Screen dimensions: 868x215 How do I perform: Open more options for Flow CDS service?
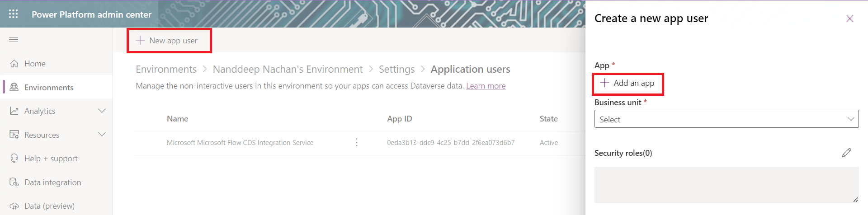pyautogui.click(x=357, y=143)
